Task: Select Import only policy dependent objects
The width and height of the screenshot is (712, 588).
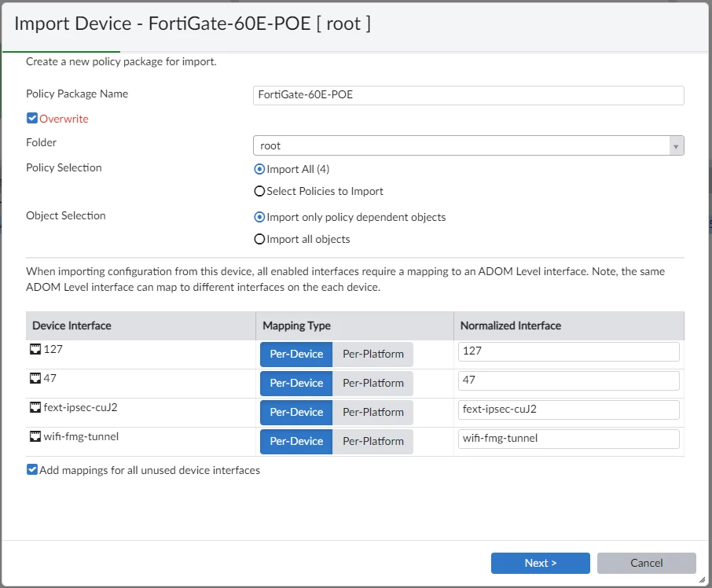Action: click(259, 218)
